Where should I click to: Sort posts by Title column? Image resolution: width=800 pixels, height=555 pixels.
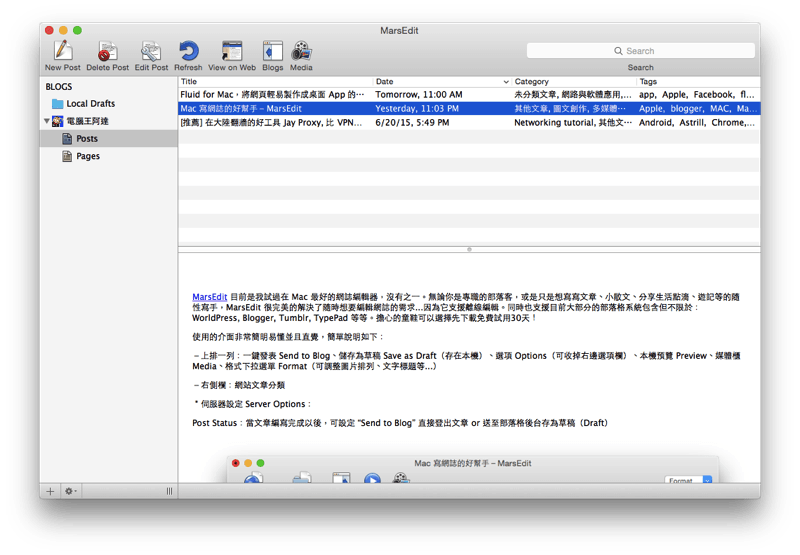point(276,82)
